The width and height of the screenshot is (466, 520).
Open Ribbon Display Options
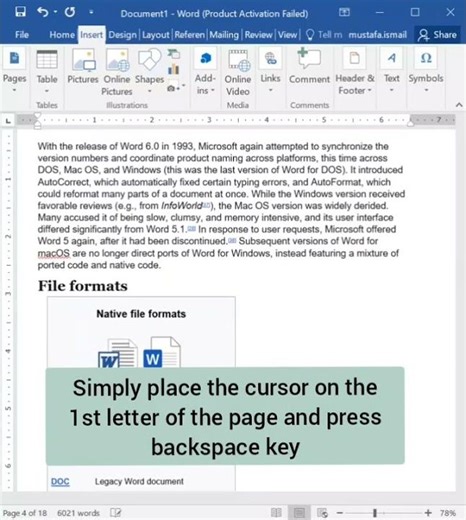(344, 12)
